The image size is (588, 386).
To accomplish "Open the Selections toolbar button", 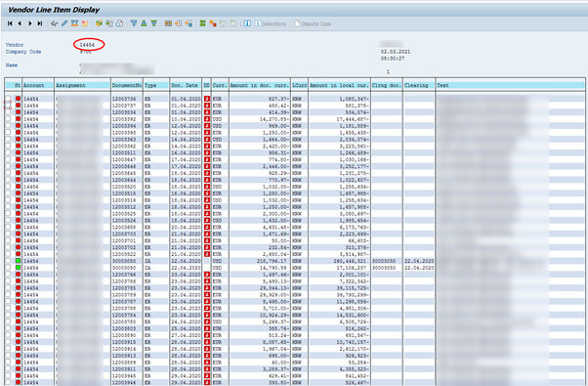I will [x=271, y=23].
